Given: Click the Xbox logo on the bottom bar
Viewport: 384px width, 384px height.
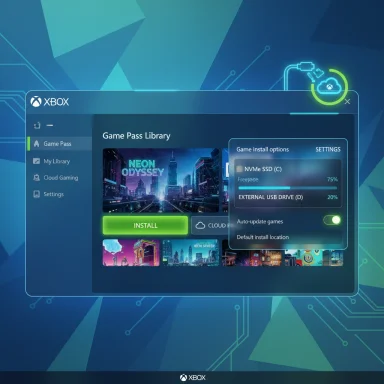Looking at the screenshot, I should (192, 377).
